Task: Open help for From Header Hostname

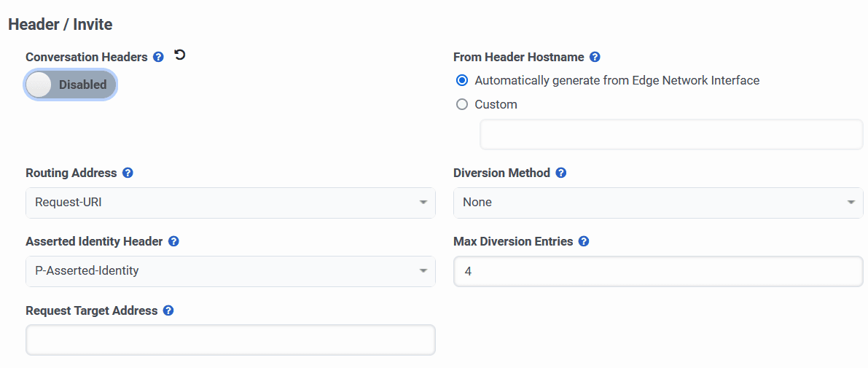Action: pos(595,57)
